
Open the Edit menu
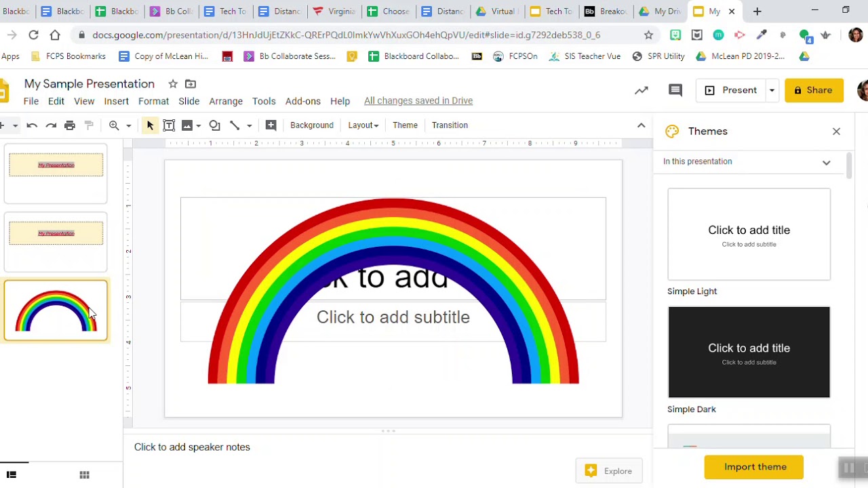point(56,101)
